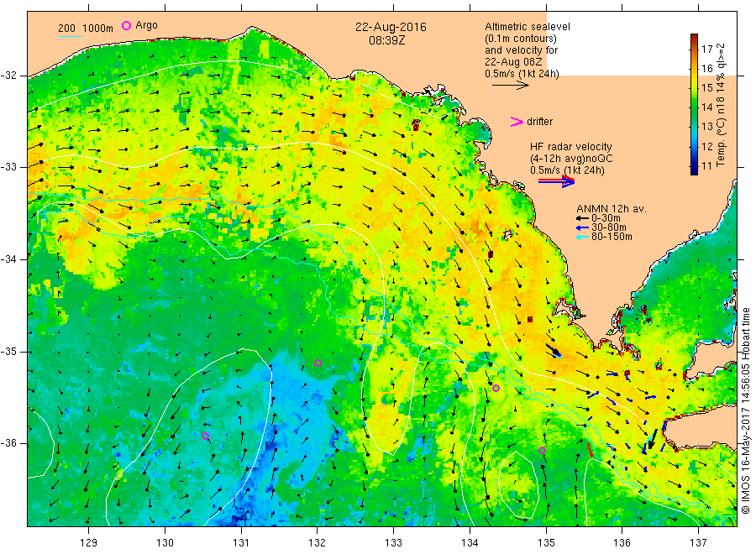
Task: Click the 'Altimetric sealevel' legend heading
Action: 528,27
